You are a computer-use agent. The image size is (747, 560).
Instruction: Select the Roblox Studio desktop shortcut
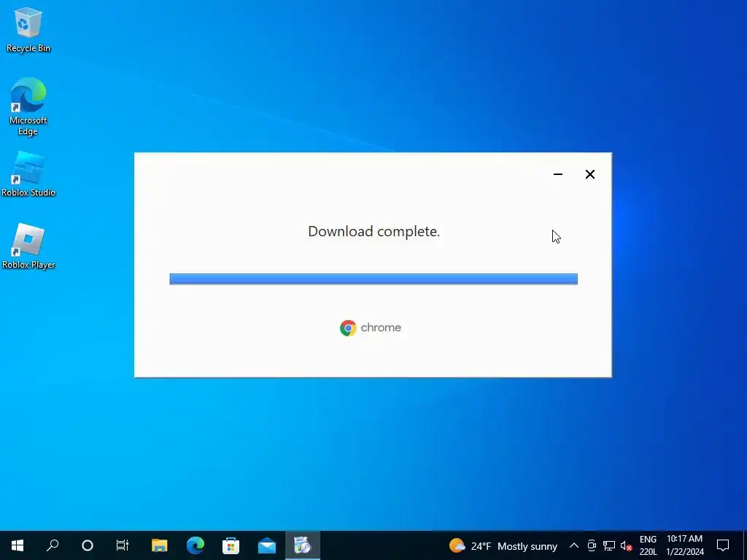pyautogui.click(x=28, y=174)
